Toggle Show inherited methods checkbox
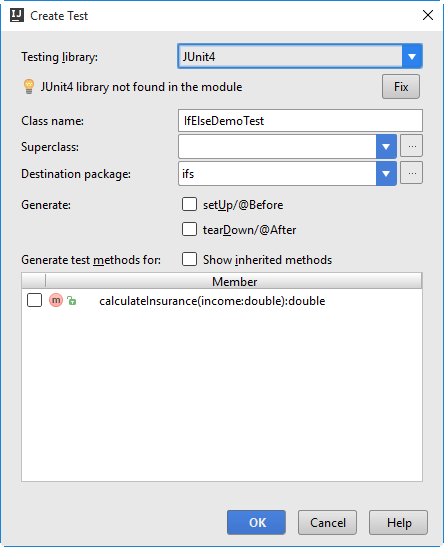Image resolution: width=444 pixels, height=547 pixels. 189,260
